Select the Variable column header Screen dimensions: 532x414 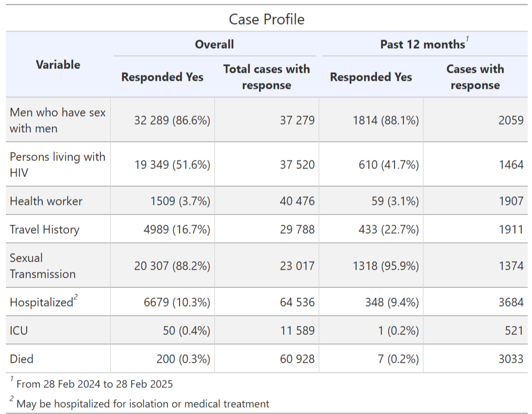pos(58,65)
